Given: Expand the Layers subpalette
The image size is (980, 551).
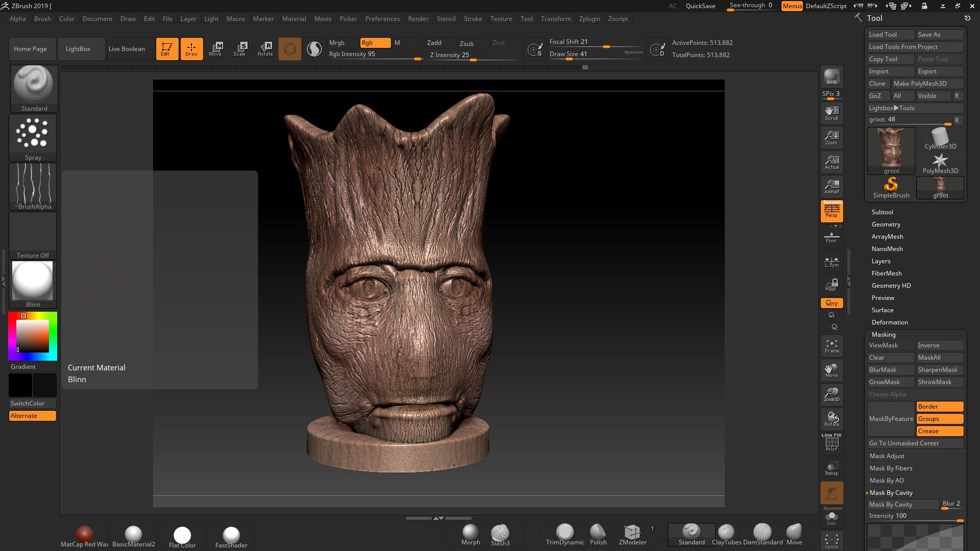Looking at the screenshot, I should point(881,261).
